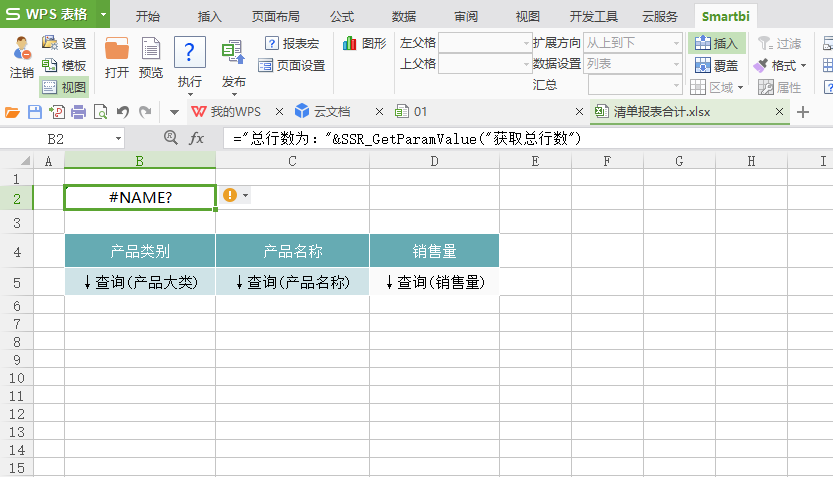Close the 我的WPS tab
The height and width of the screenshot is (477, 833).
coord(279,112)
